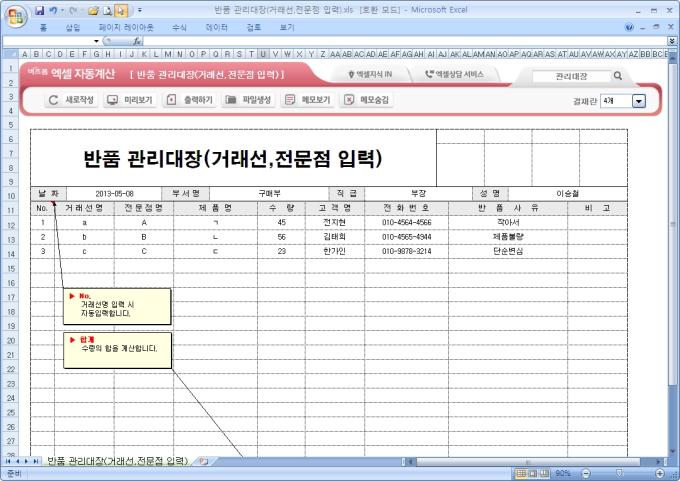Open the 결재란 4개 dropdown arrow
This screenshot has width=680, height=481.
pos(639,101)
